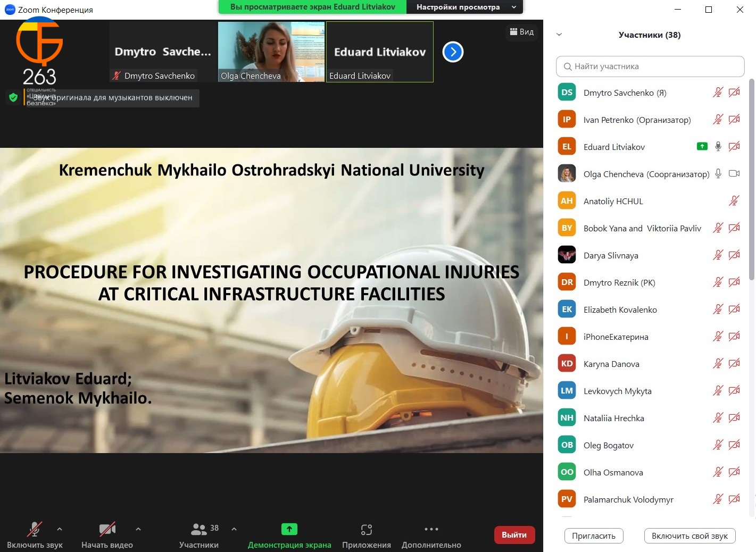Click the muted microphone icon for Dmytro Savchenko (Я)
The width and height of the screenshot is (756, 552).
(x=718, y=93)
